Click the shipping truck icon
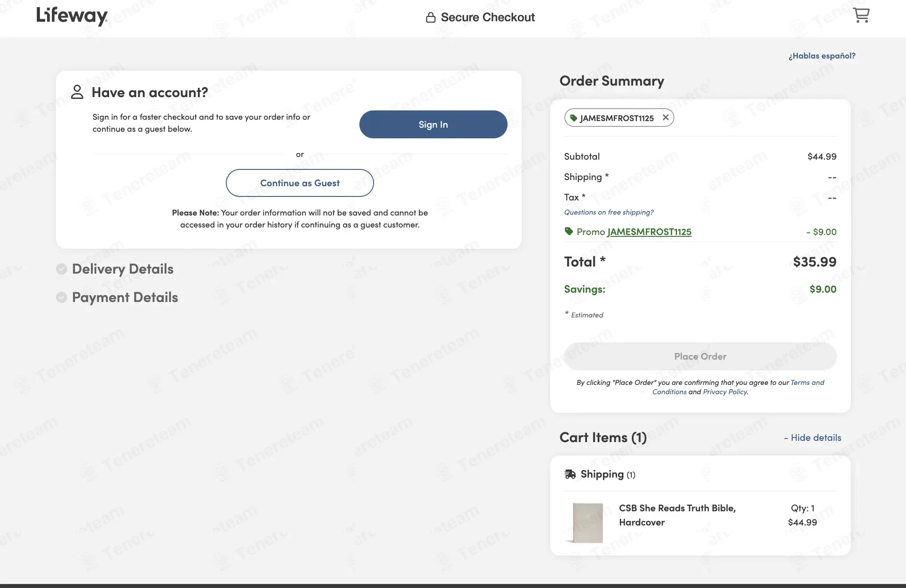The width and height of the screenshot is (906, 588). (570, 474)
